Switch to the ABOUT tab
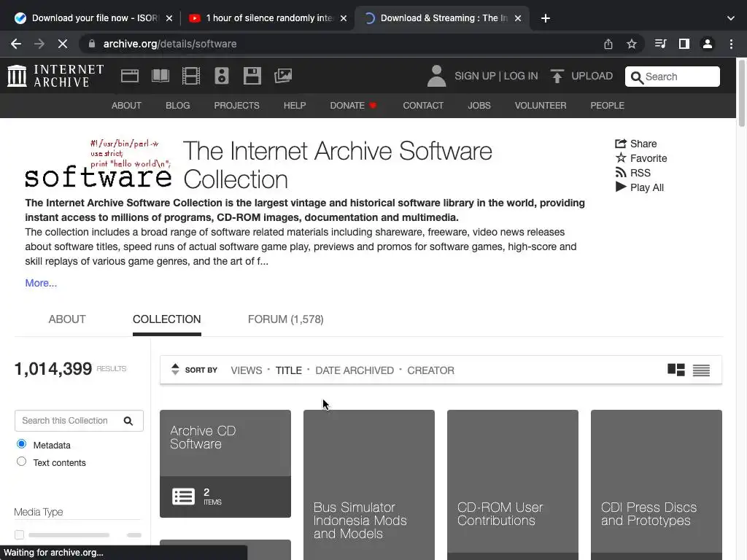The image size is (747, 560). 67,319
